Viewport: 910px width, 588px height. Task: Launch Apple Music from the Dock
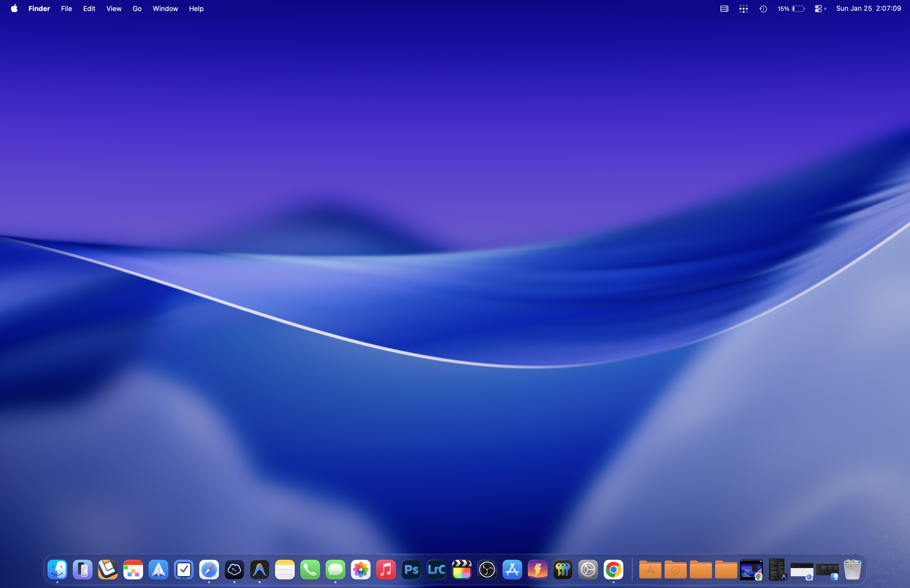point(386,569)
